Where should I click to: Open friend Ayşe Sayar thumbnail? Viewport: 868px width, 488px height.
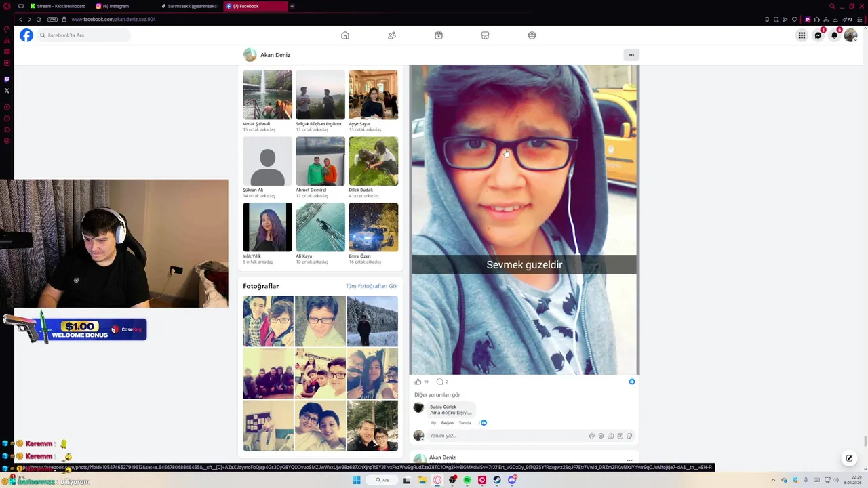[373, 95]
